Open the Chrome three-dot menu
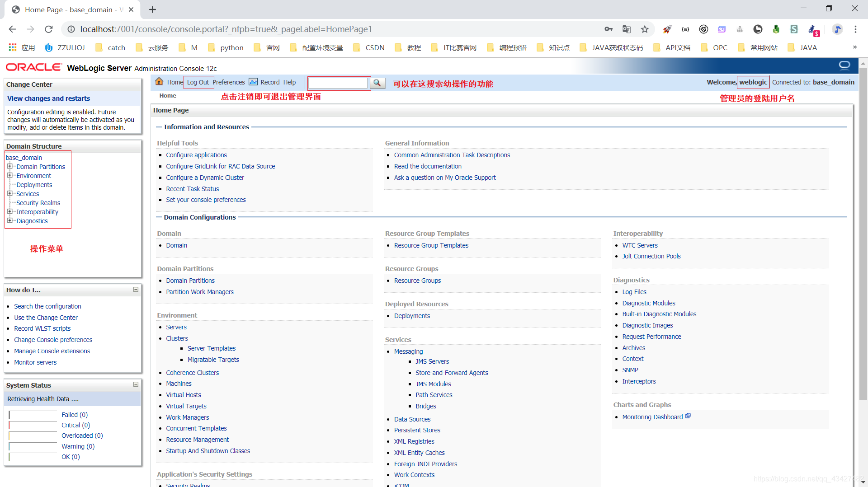 [855, 29]
